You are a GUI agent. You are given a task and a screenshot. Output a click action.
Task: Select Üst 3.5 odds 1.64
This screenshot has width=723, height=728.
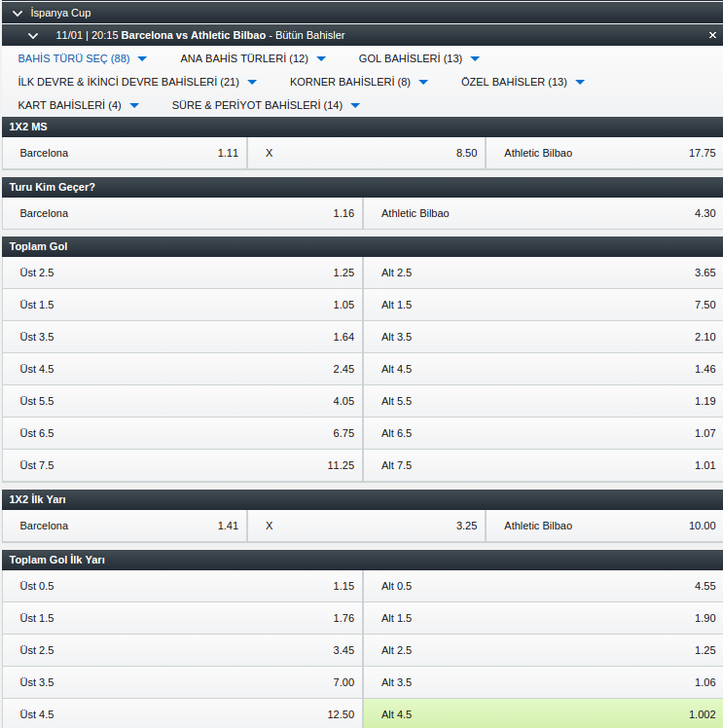(x=182, y=337)
